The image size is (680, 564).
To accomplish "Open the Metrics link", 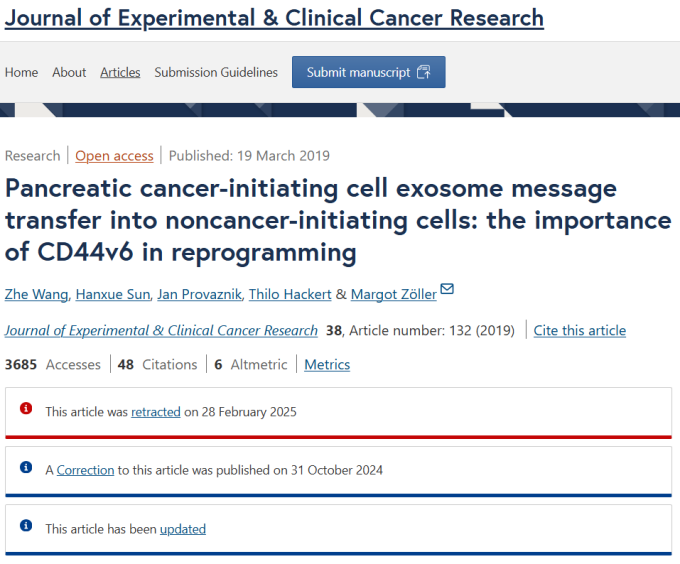I will click(x=327, y=365).
